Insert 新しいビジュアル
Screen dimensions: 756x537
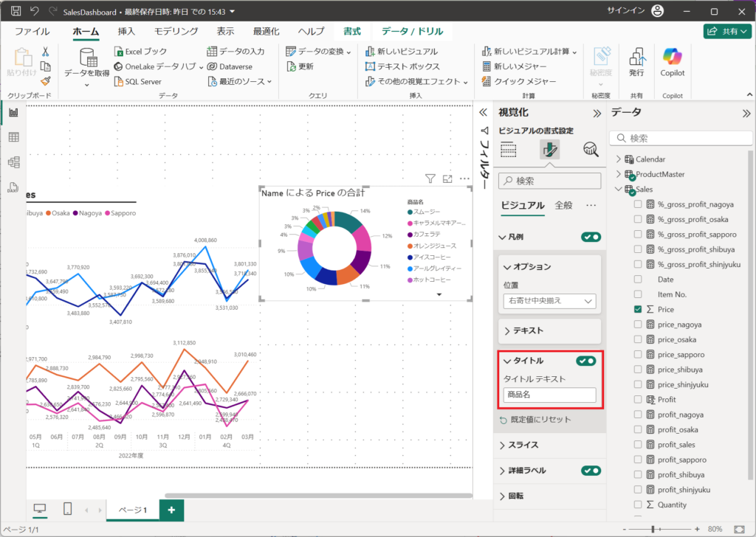click(x=402, y=52)
